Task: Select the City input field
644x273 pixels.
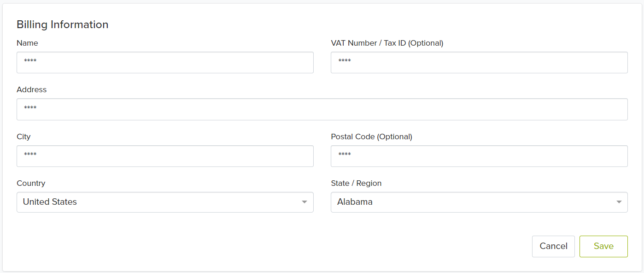Action: [x=165, y=156]
